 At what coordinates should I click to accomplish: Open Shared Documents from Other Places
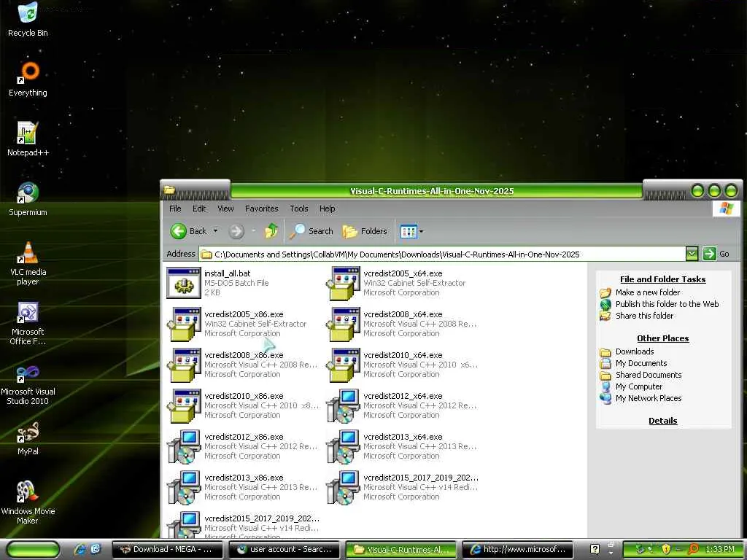pos(649,375)
